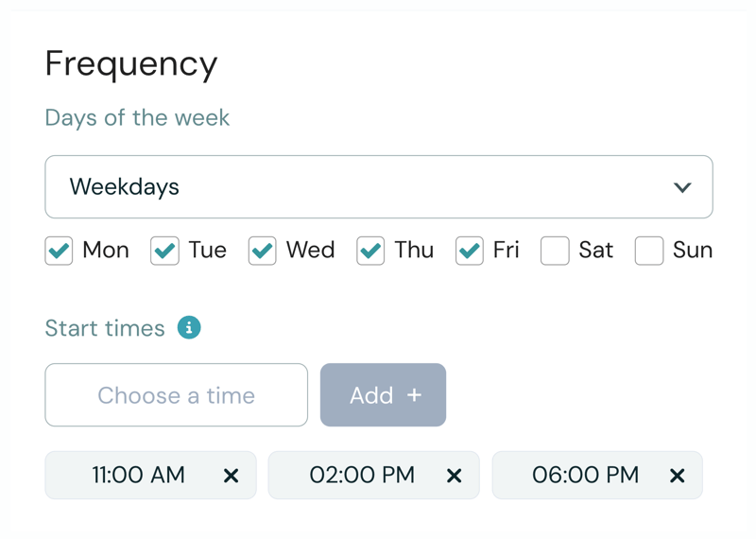The width and height of the screenshot is (756, 539).
Task: Select the 06:00 PM time entry
Action: click(585, 476)
